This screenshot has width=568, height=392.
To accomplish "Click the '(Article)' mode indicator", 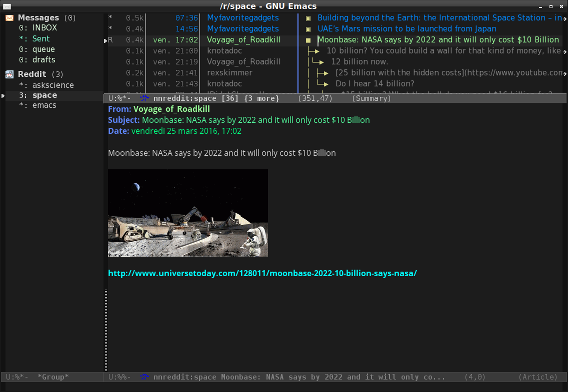I will pos(538,377).
